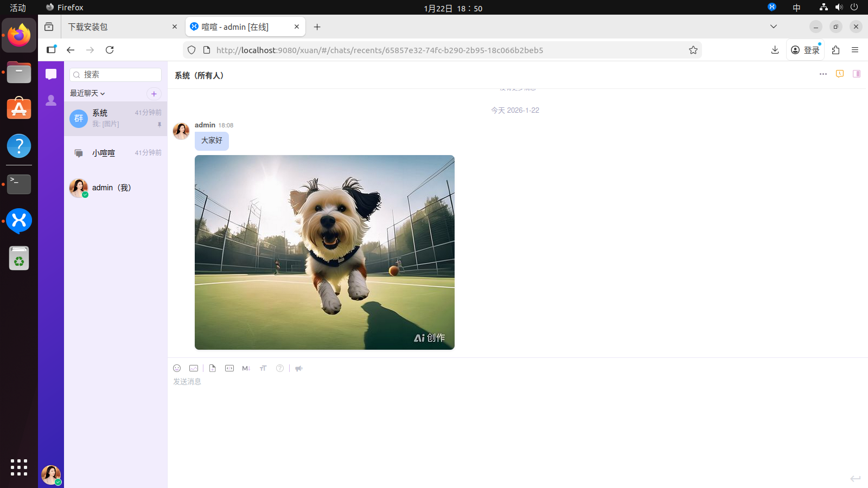Open the chat message history icon
The width and height of the screenshot is (868, 488).
click(840, 74)
